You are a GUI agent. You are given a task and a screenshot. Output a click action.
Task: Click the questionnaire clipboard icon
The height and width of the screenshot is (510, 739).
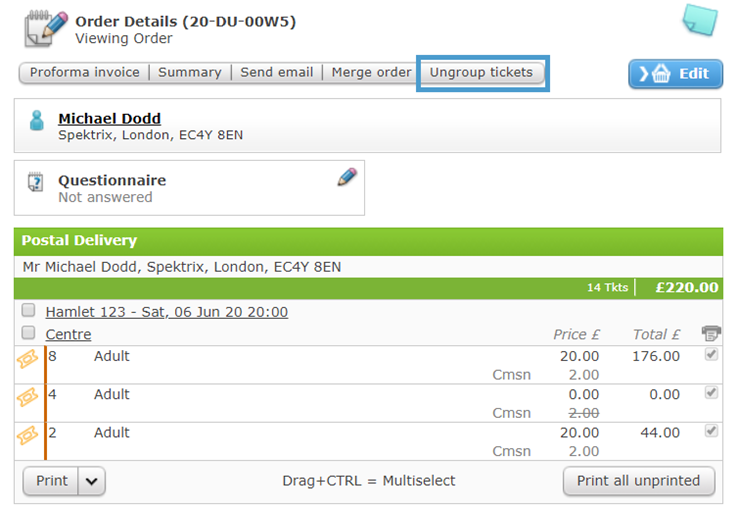(x=35, y=182)
